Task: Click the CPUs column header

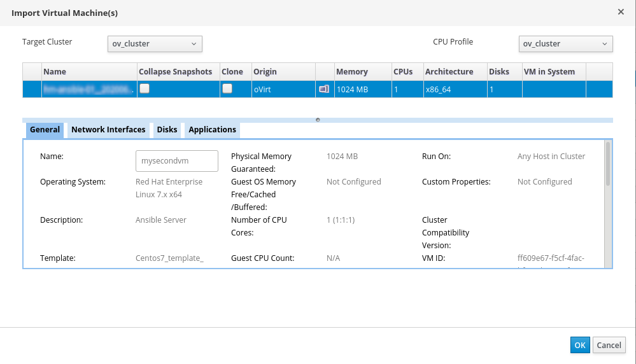Action: coord(407,72)
